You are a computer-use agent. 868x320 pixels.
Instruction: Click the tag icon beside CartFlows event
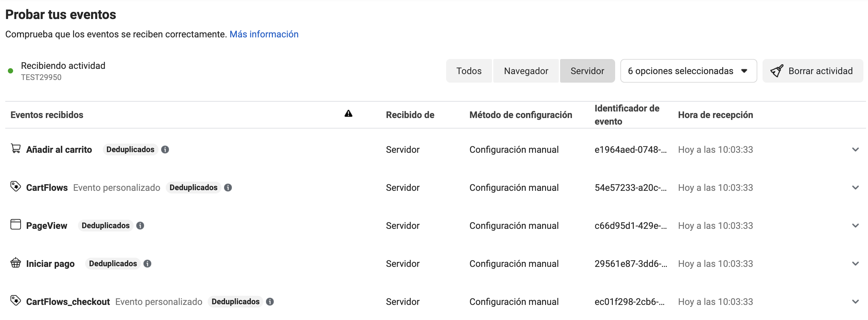pyautogui.click(x=15, y=187)
